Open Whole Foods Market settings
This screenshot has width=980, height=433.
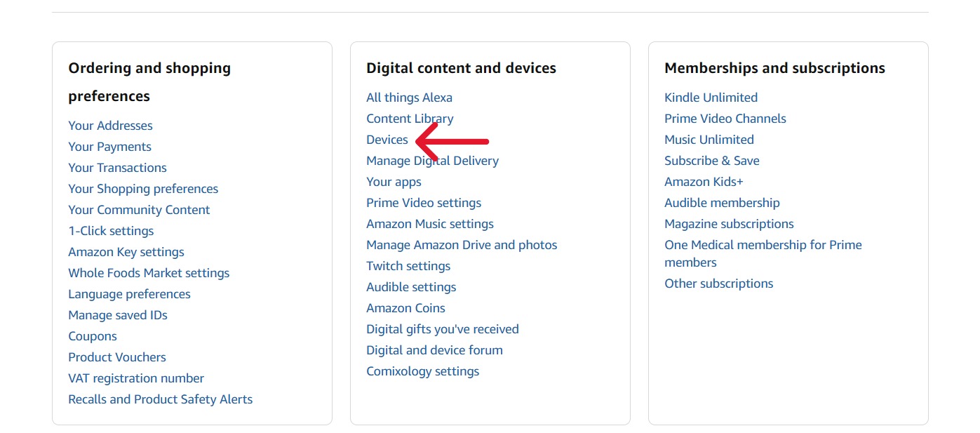click(x=149, y=273)
